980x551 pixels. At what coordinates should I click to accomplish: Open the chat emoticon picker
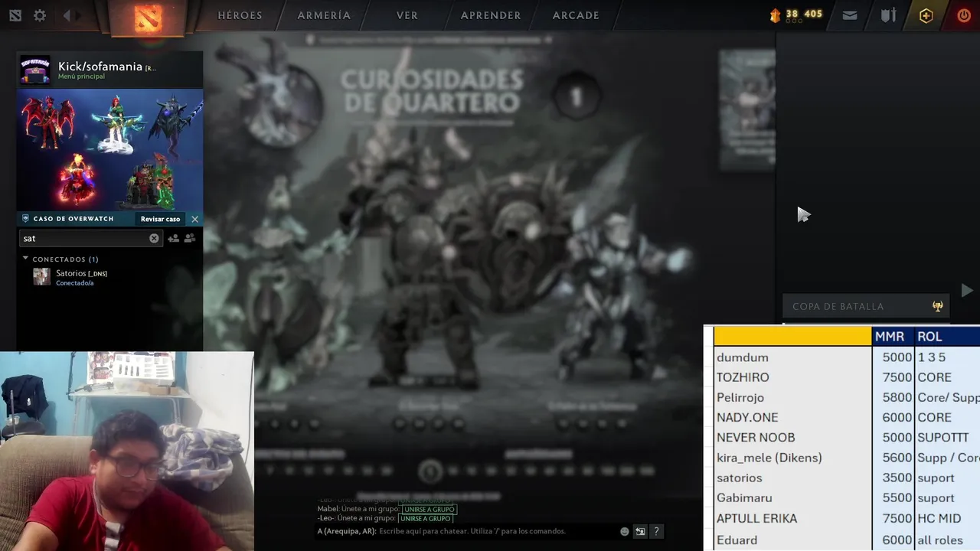coord(625,531)
